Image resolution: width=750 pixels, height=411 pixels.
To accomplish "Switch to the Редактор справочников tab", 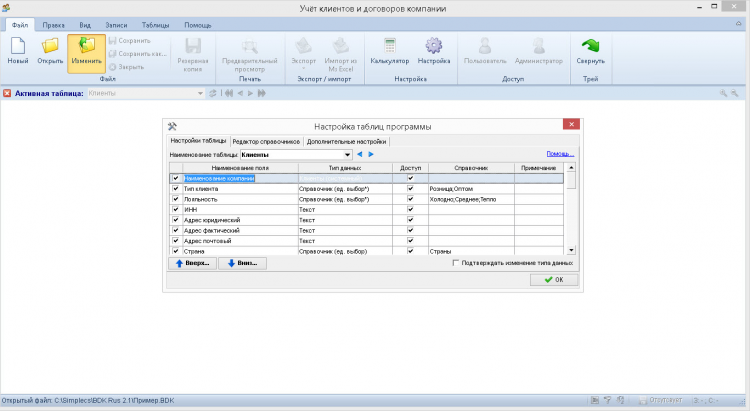I will [266, 142].
